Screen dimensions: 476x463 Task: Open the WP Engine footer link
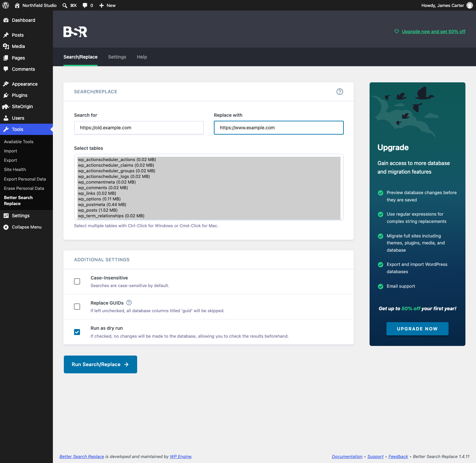tap(180, 456)
